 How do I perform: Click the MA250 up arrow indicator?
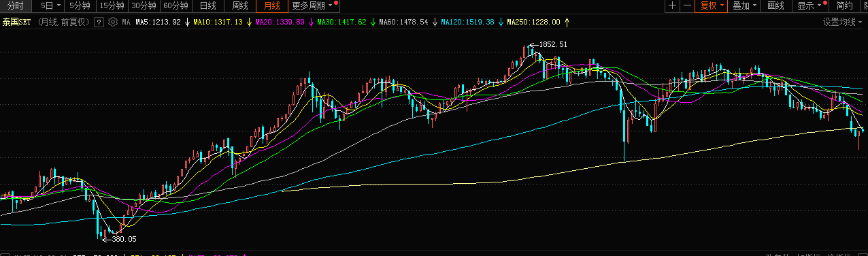(x=567, y=22)
